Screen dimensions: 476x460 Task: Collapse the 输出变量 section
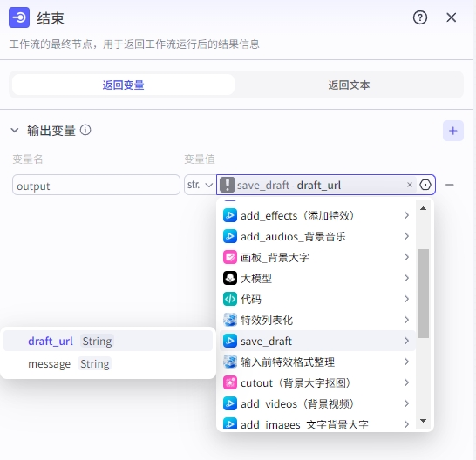coord(15,131)
